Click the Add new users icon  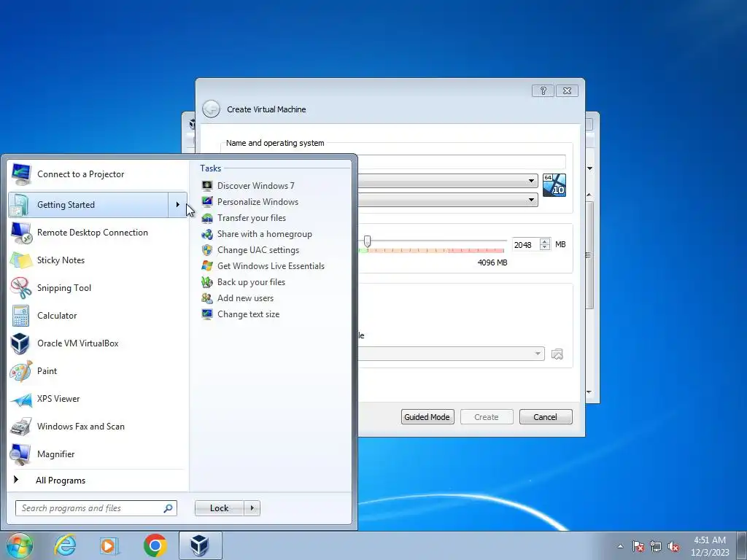[206, 298]
